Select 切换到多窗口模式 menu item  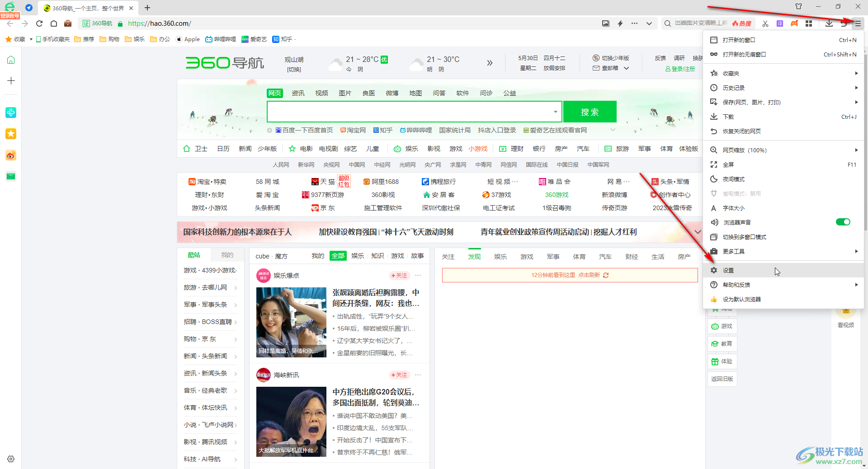click(784, 237)
